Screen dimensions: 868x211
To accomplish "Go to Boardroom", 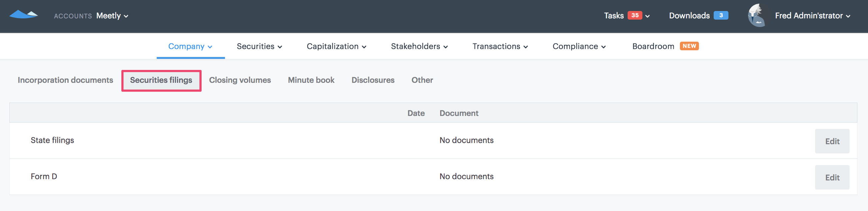I will (x=653, y=46).
